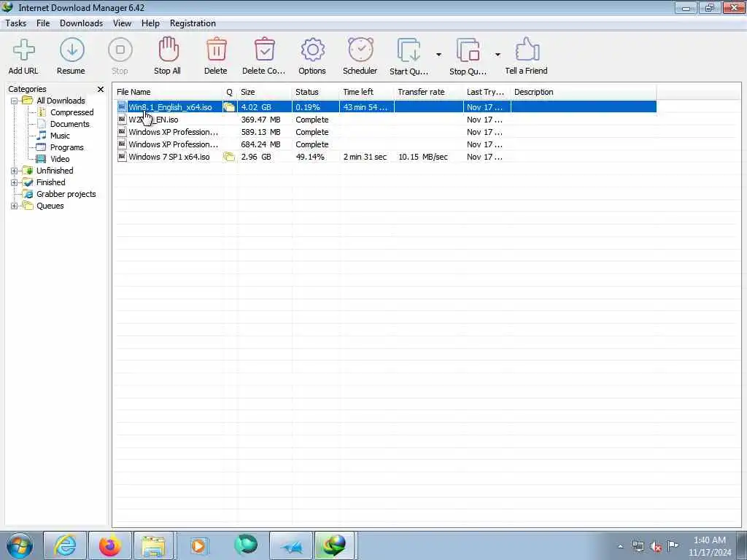
Task: Open the taskbar clock showing 1:40 AM
Action: pos(709,546)
